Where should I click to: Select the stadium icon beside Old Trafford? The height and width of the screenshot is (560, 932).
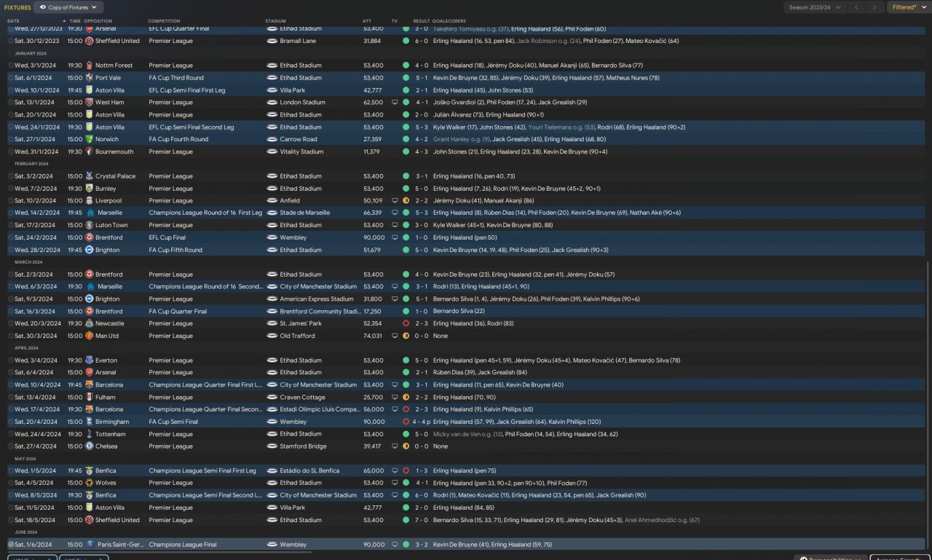[x=272, y=336]
